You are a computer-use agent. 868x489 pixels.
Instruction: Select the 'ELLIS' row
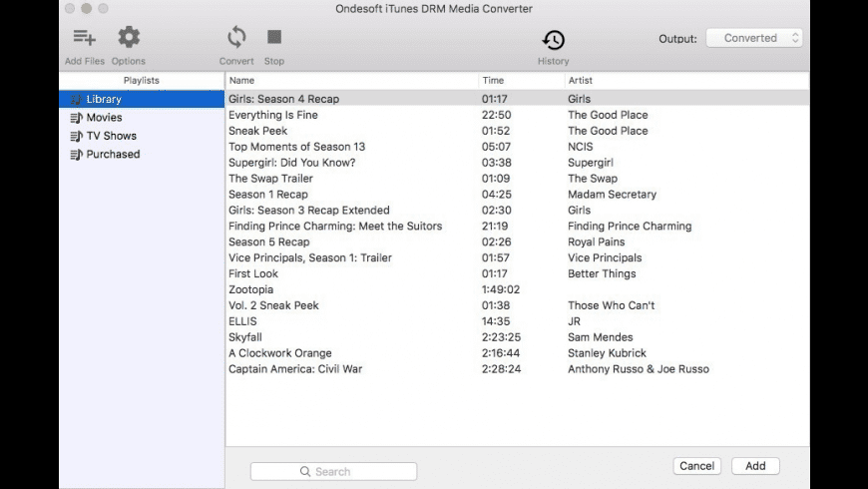(x=518, y=321)
